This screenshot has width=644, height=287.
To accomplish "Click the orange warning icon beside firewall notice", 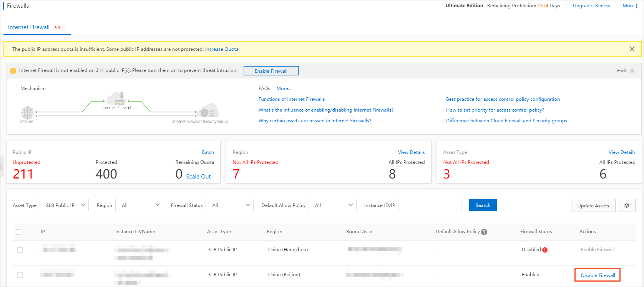I will tap(13, 71).
